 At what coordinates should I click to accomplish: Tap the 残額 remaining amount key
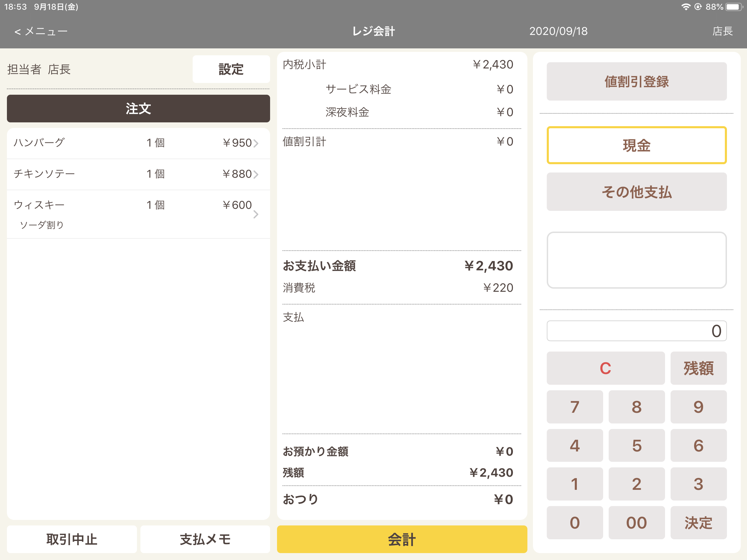(x=698, y=368)
